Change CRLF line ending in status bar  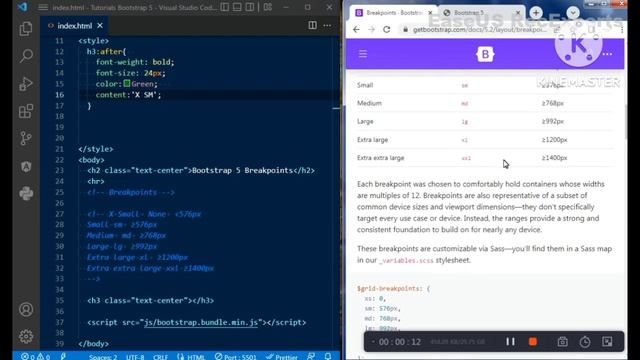click(x=160, y=356)
